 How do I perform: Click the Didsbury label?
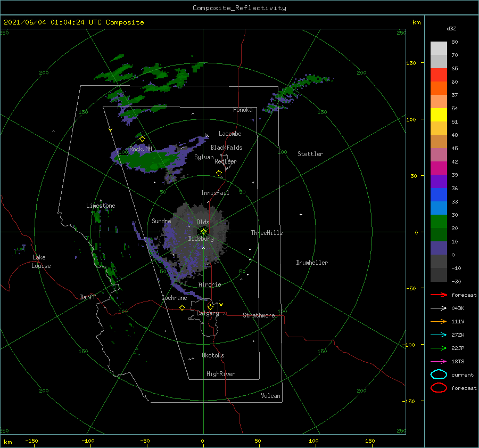click(x=201, y=239)
